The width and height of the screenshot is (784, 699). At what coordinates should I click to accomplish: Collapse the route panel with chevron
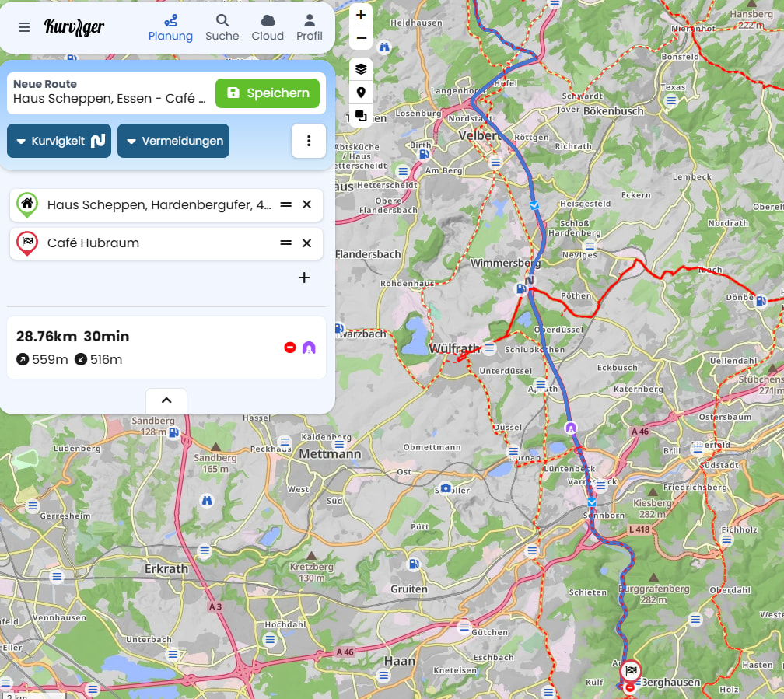pyautogui.click(x=166, y=400)
